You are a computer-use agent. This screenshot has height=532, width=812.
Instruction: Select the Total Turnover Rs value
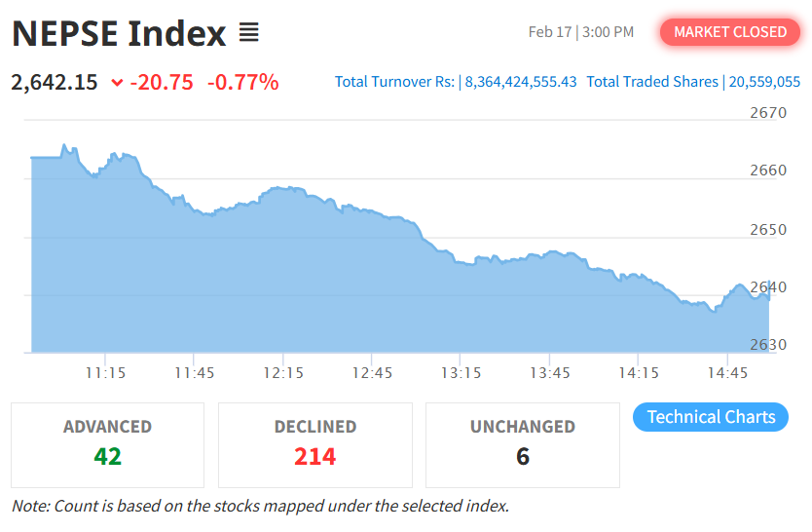[x=521, y=82]
